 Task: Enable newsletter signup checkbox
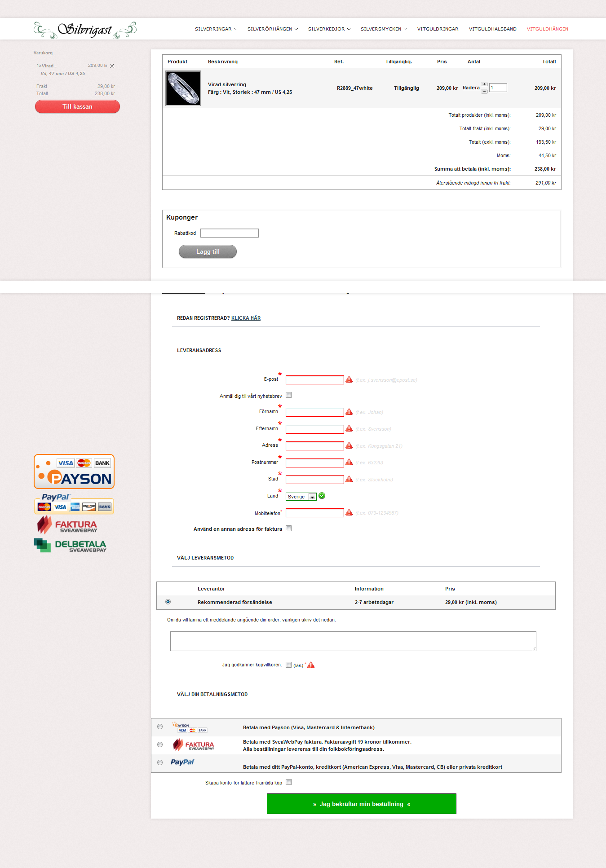tap(289, 395)
